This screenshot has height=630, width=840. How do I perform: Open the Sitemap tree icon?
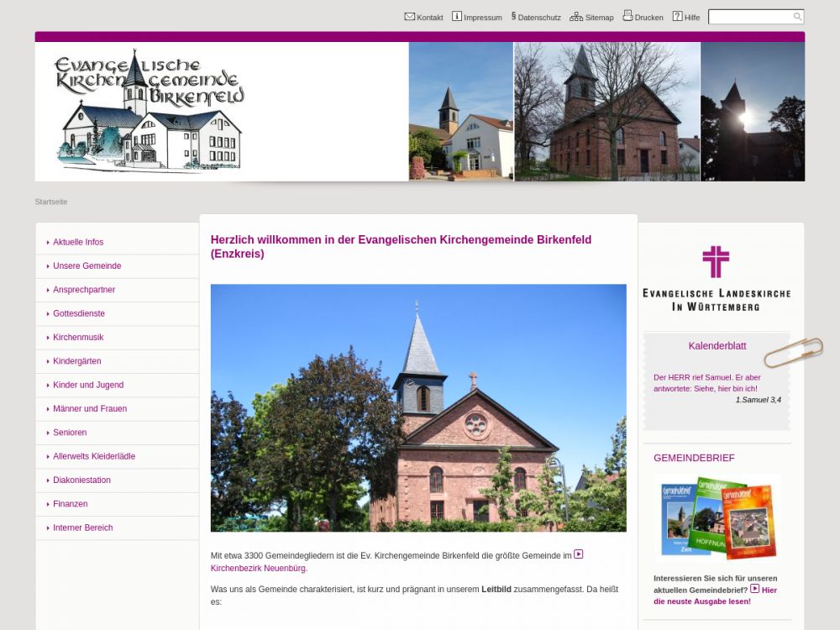575,16
